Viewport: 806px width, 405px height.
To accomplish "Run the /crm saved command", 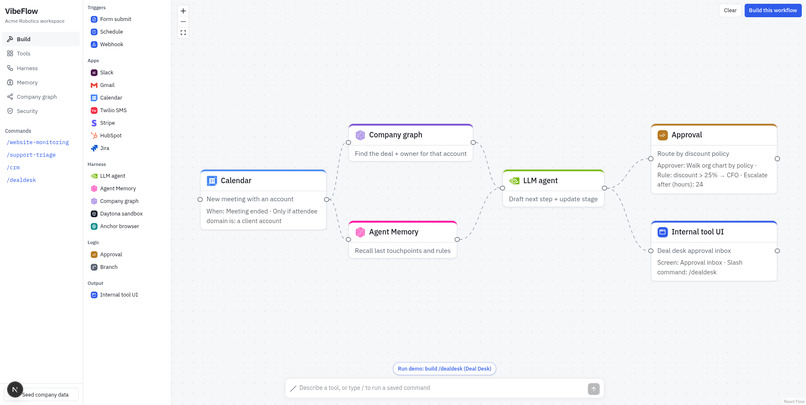I will (x=13, y=168).
